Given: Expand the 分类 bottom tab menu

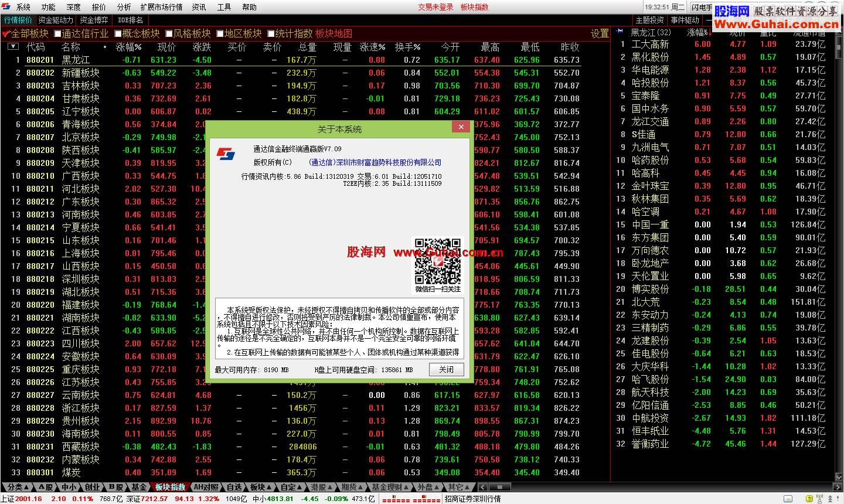Looking at the screenshot, I should coord(19,487).
